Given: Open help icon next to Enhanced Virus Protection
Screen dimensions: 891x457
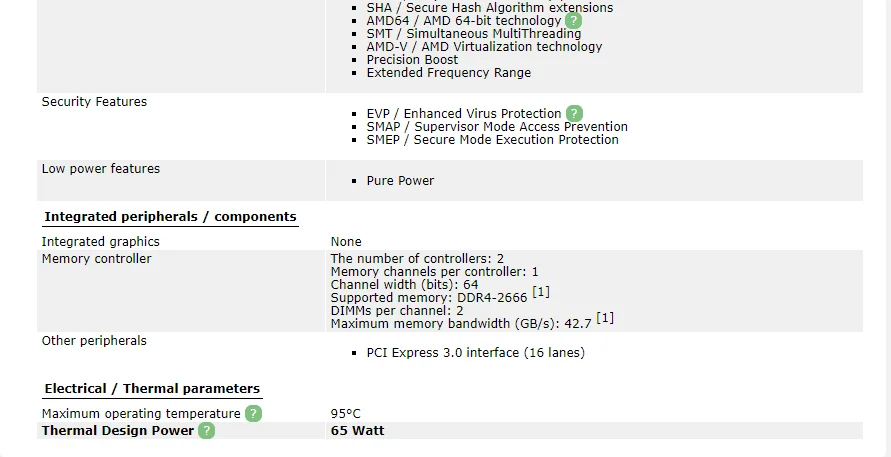Looking at the screenshot, I should (x=574, y=114).
